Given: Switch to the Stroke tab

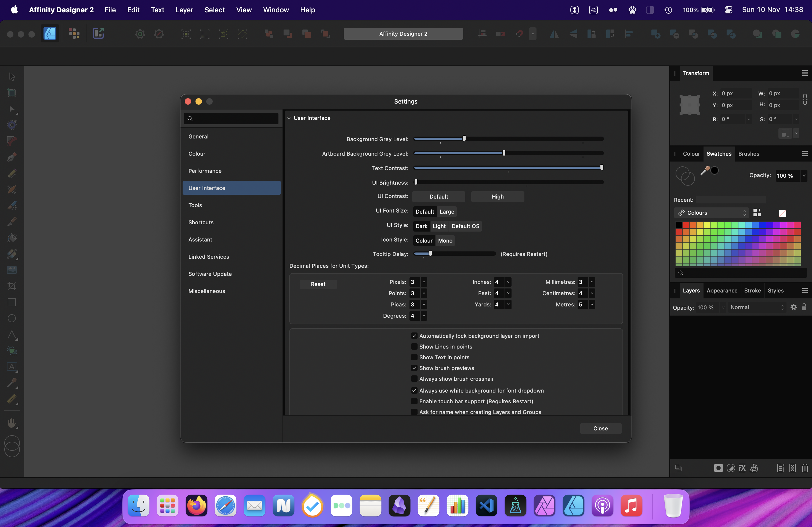Looking at the screenshot, I should pyautogui.click(x=752, y=290).
